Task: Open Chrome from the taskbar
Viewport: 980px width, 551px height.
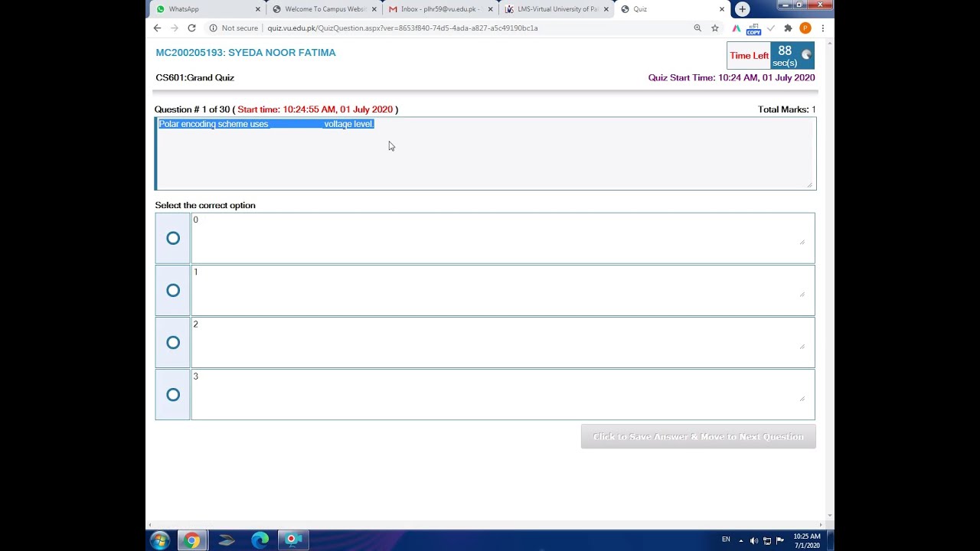Action: (x=192, y=540)
